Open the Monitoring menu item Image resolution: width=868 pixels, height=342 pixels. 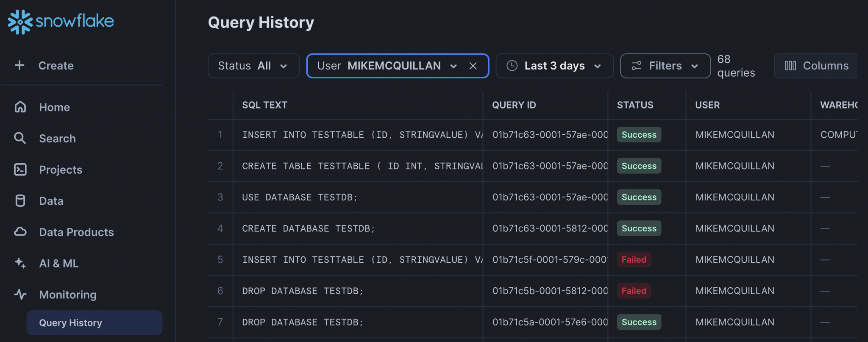point(68,295)
